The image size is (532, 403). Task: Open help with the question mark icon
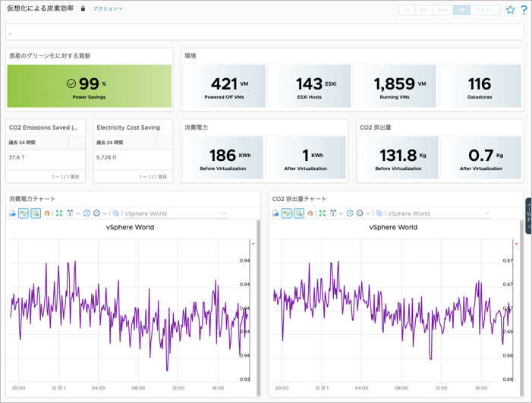point(524,10)
